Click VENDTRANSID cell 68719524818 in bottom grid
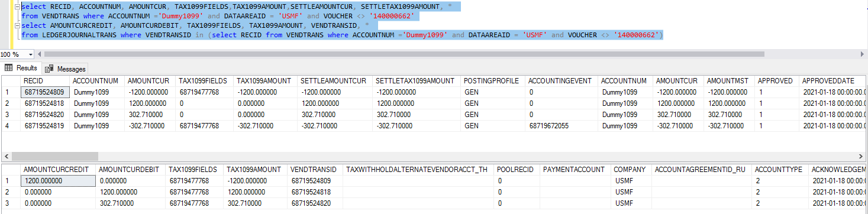The height and width of the screenshot is (214, 868). click(x=315, y=192)
